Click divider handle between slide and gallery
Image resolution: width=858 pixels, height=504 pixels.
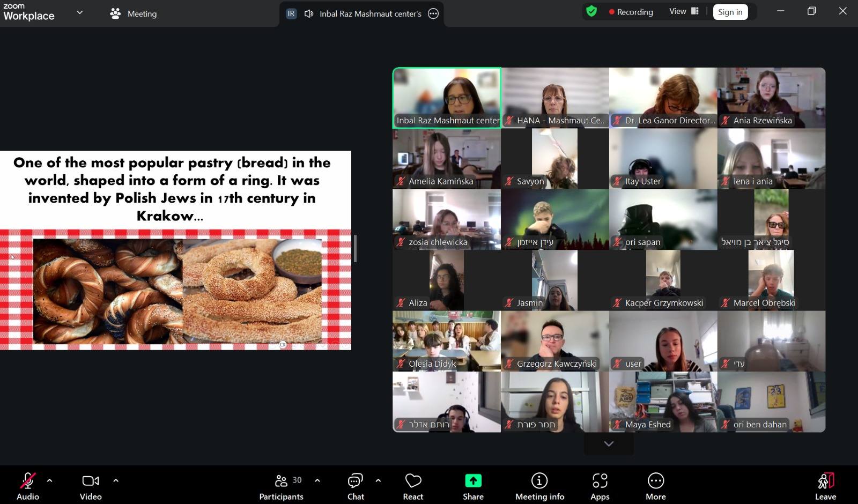pos(355,248)
